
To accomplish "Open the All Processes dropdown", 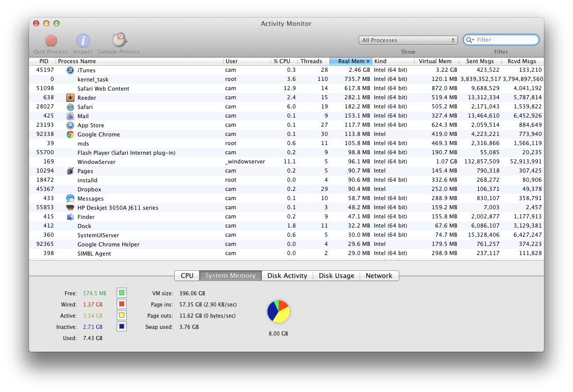I will tap(408, 40).
